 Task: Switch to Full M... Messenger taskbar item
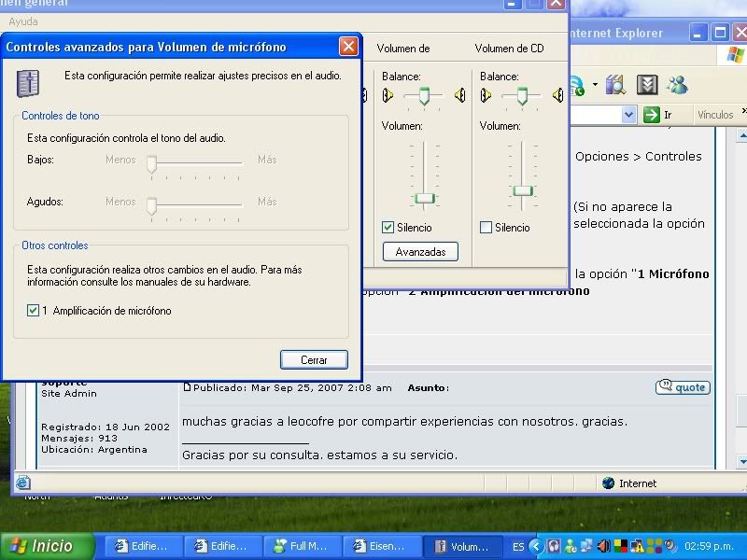(x=301, y=546)
